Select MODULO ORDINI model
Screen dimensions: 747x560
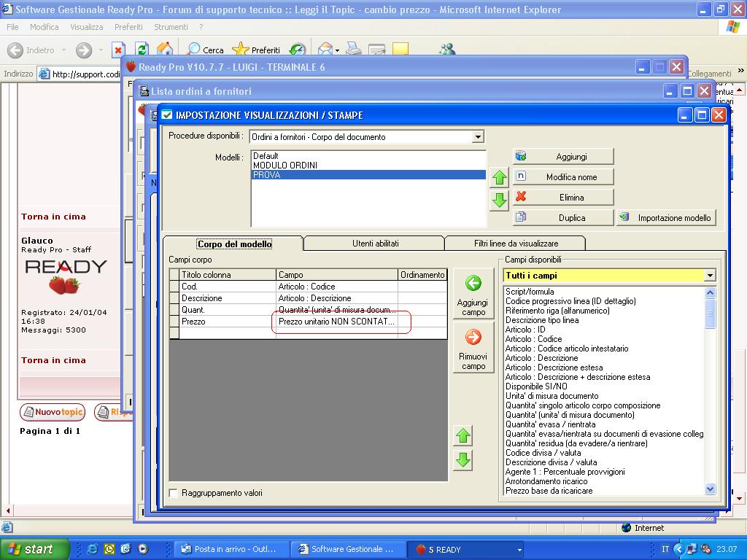(368, 166)
